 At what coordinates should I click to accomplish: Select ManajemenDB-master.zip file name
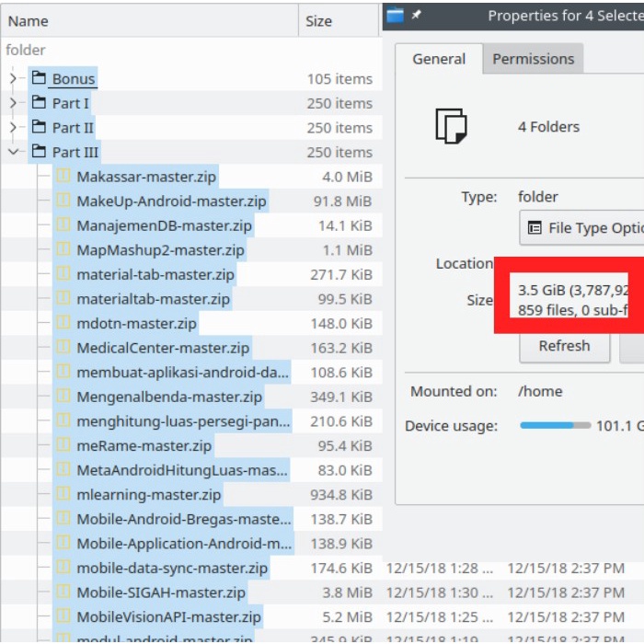point(165,225)
